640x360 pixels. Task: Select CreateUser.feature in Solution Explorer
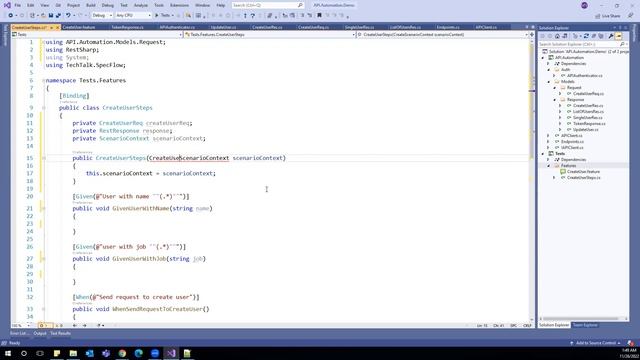(583, 171)
